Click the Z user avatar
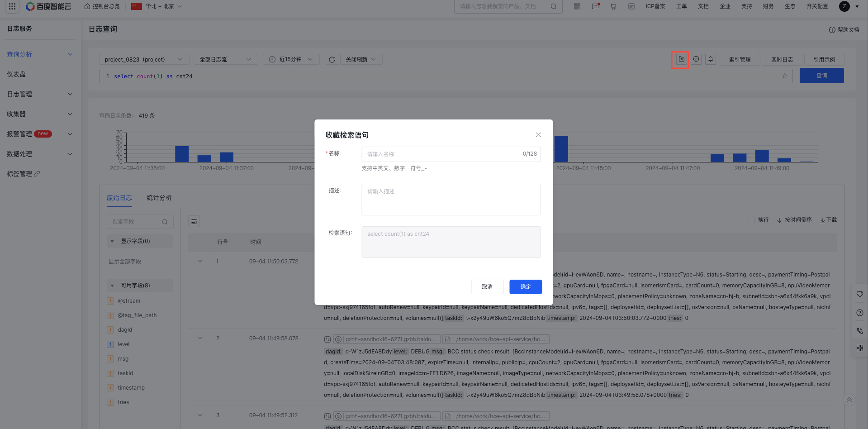This screenshot has width=868, height=429. pos(844,6)
